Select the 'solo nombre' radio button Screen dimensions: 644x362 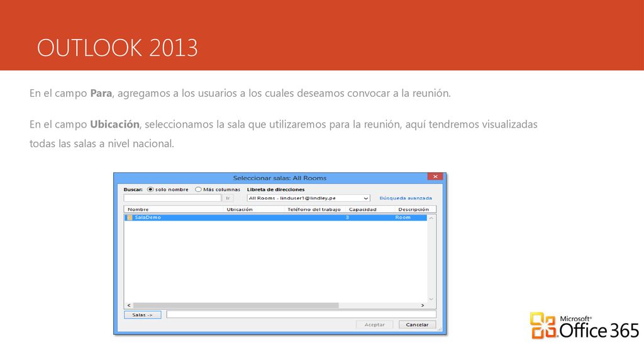point(150,190)
